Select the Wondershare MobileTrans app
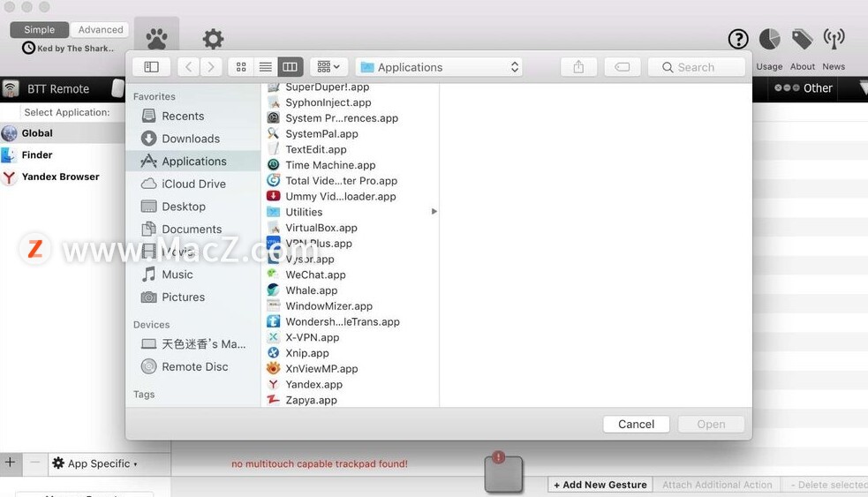 (350, 322)
